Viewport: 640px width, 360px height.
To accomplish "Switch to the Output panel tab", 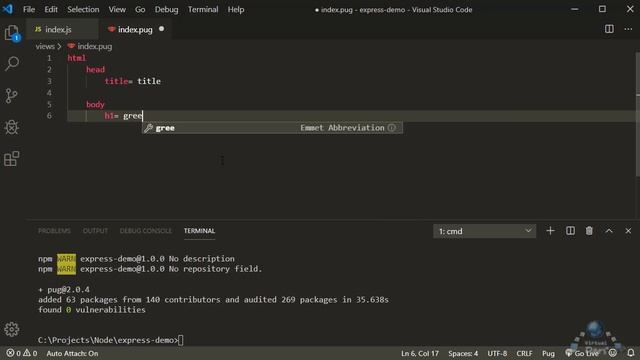I will point(95,231).
